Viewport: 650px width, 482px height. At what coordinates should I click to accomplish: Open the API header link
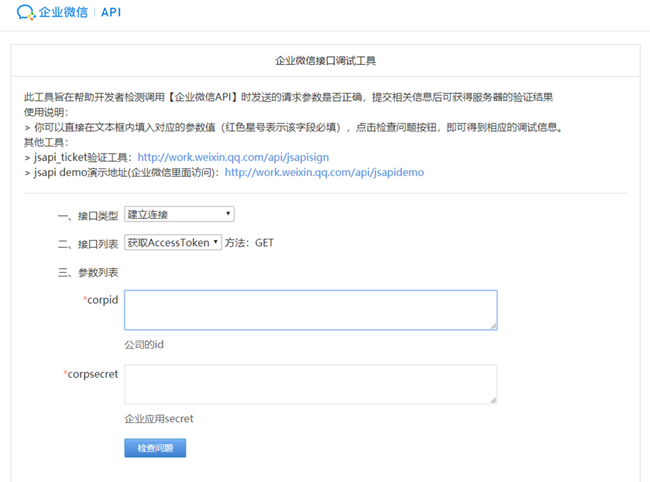pos(111,12)
